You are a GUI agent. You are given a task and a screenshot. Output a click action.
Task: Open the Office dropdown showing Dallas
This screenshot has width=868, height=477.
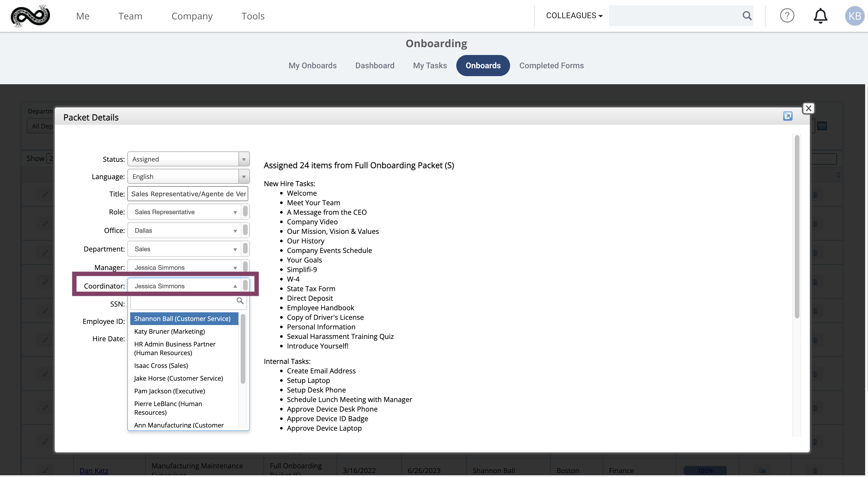188,231
